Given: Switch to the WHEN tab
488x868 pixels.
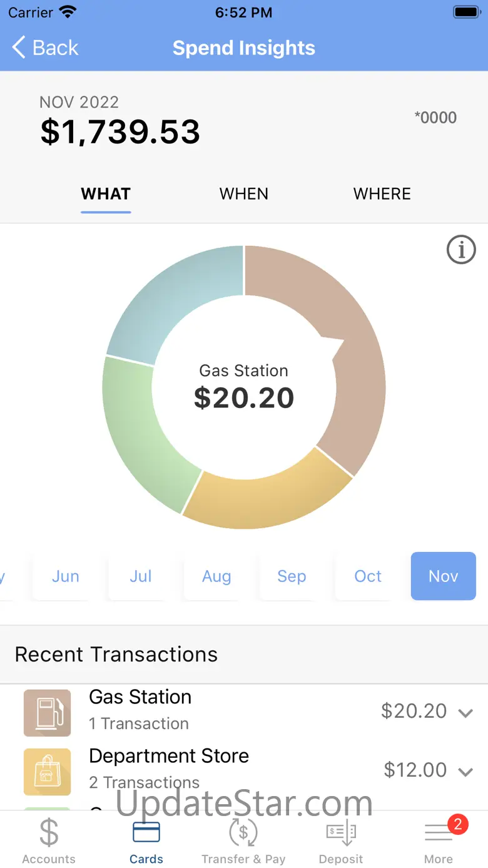Looking at the screenshot, I should pos(244,194).
